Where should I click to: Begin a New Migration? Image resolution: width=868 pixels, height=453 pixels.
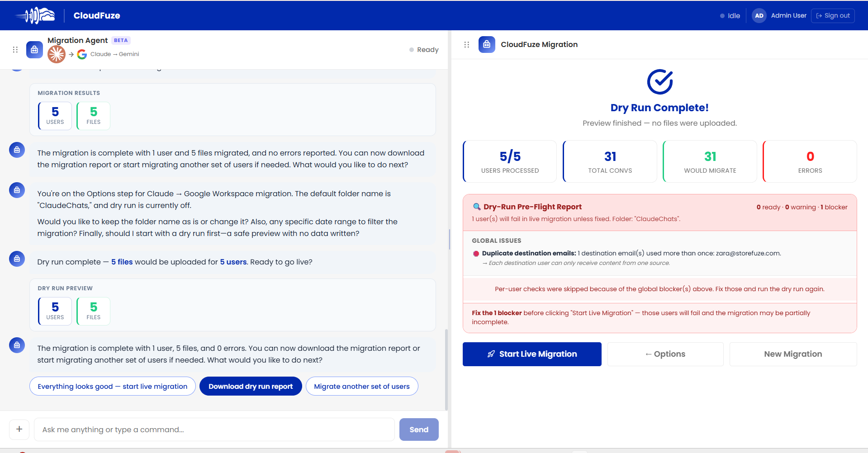[x=793, y=354]
